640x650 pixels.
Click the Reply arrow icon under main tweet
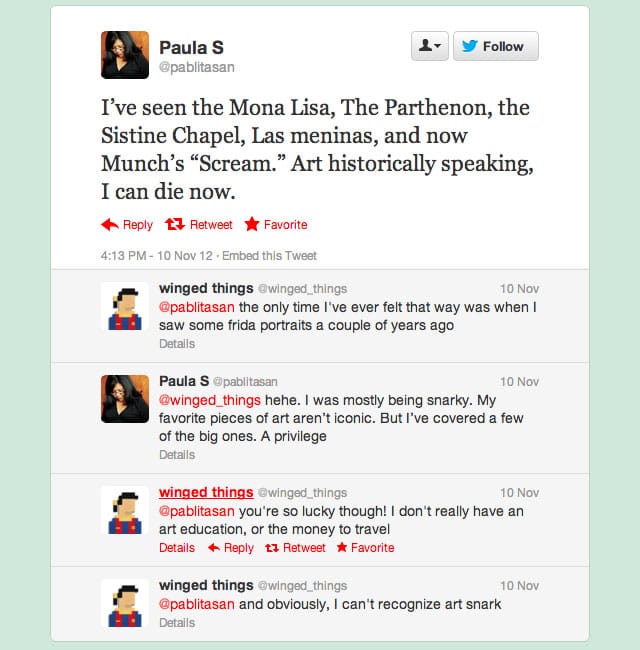pyautogui.click(x=110, y=225)
